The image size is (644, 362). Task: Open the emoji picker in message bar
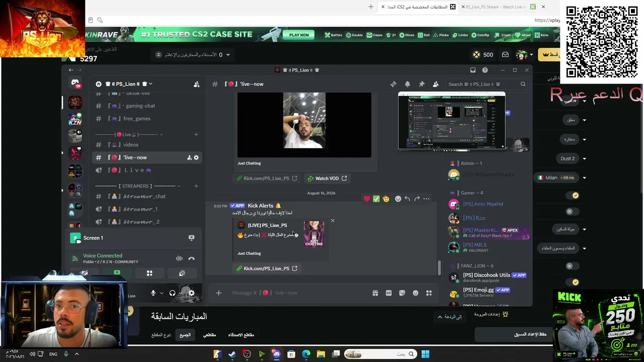(x=416, y=293)
